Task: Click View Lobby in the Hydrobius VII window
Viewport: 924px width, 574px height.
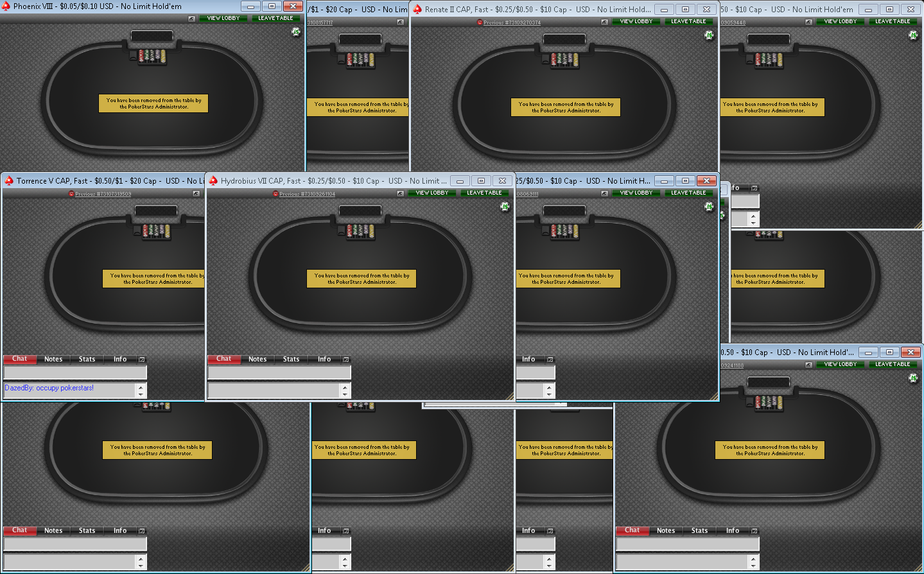Action: [x=432, y=193]
